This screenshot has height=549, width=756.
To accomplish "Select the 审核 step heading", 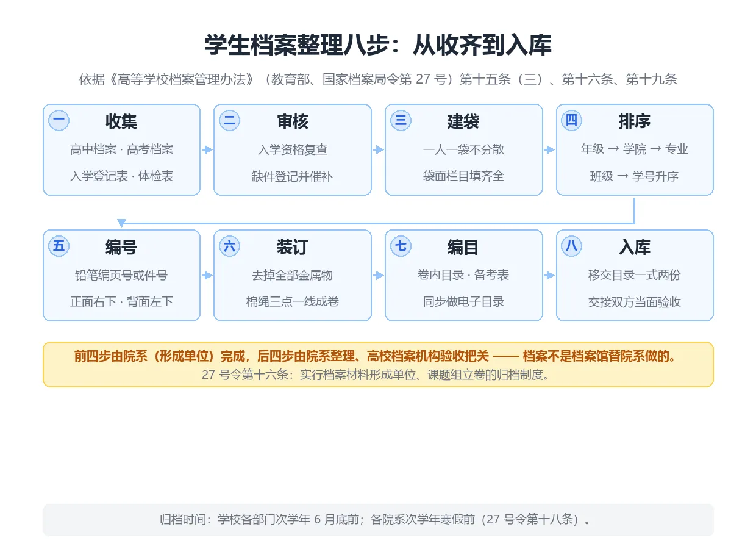I will 293,122.
